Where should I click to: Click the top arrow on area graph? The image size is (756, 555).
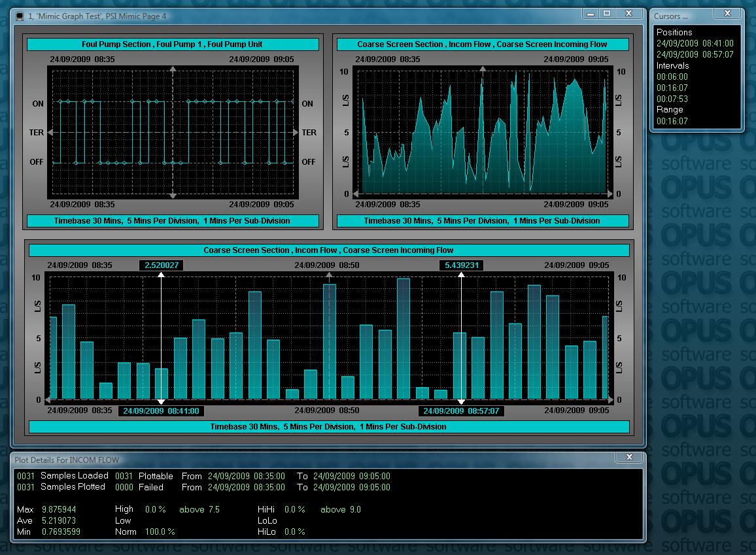coord(482,69)
